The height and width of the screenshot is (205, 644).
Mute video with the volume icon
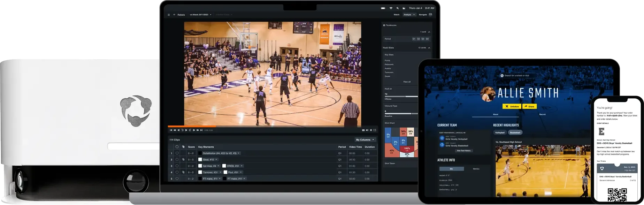click(367, 130)
